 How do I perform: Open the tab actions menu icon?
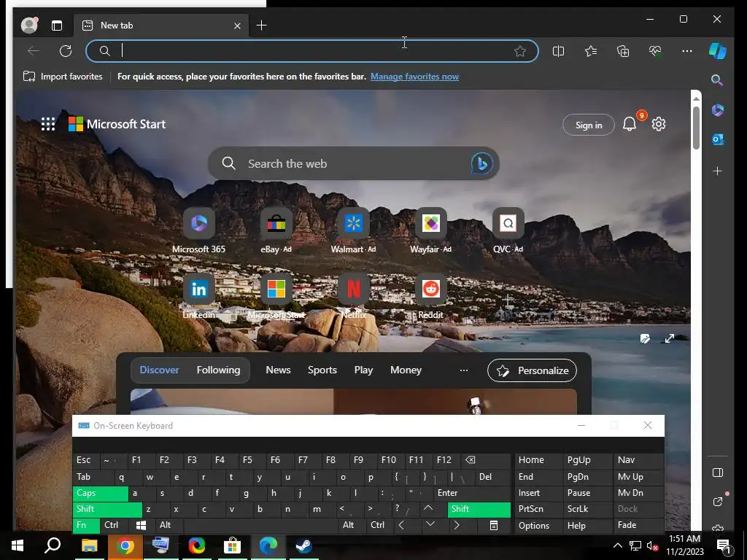click(x=57, y=26)
